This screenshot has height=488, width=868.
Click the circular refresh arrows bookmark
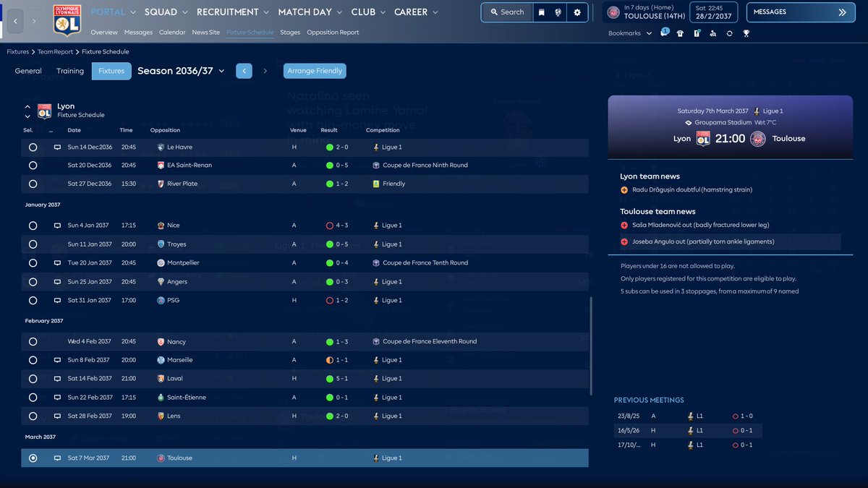tap(729, 33)
